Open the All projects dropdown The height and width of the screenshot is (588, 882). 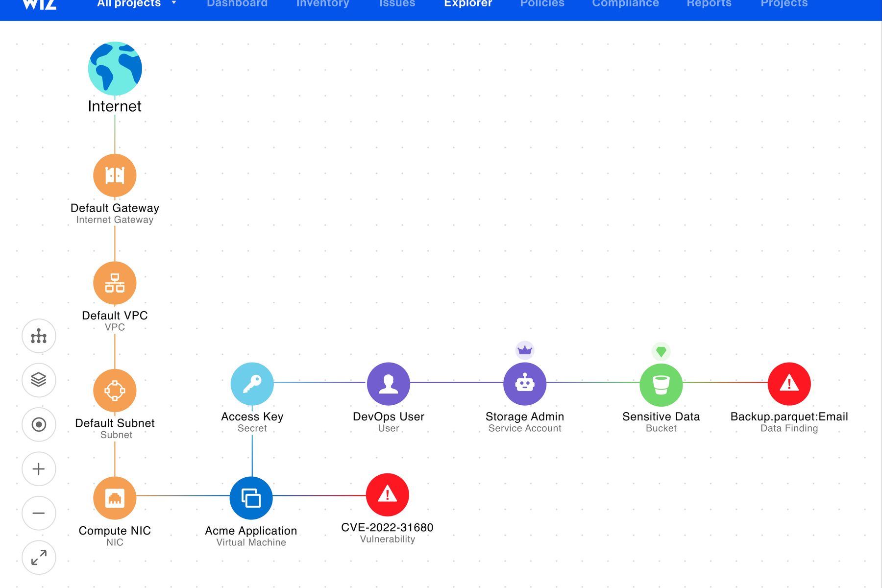click(136, 4)
